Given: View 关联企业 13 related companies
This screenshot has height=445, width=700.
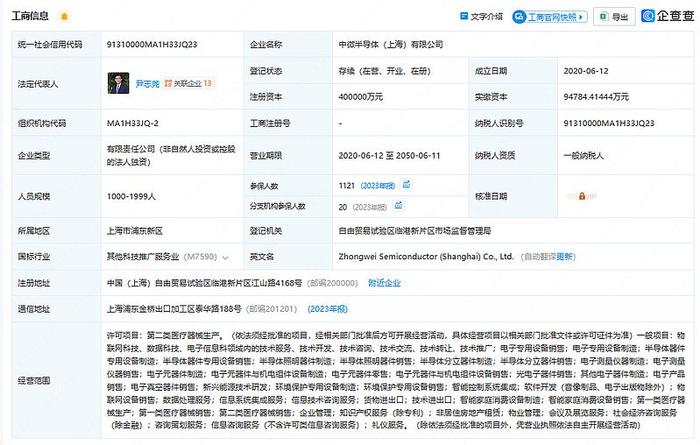Looking at the screenshot, I should tap(188, 83).
